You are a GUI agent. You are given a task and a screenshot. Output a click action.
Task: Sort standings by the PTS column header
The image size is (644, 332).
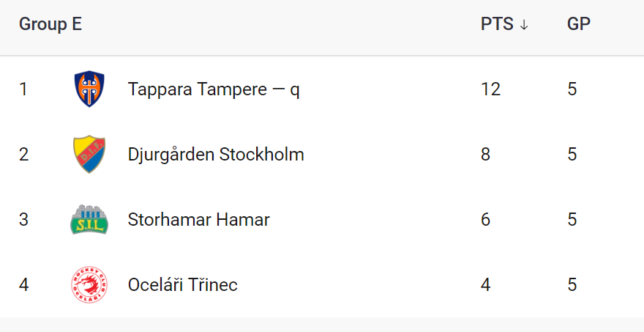click(497, 24)
